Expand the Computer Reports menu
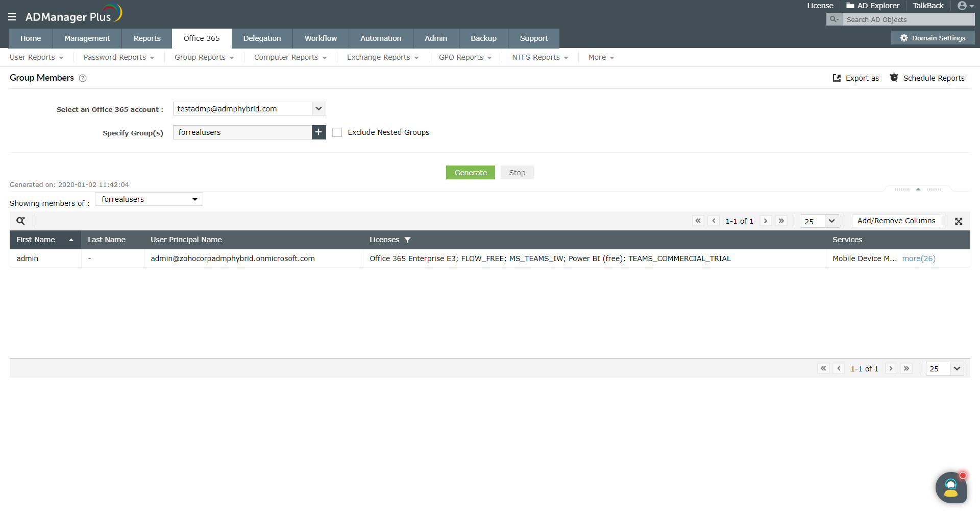 [290, 57]
